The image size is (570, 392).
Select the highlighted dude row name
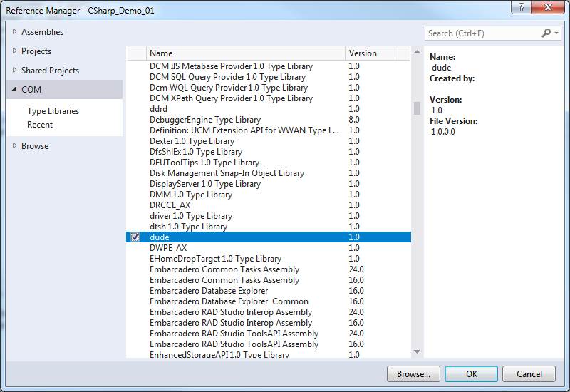coord(159,237)
